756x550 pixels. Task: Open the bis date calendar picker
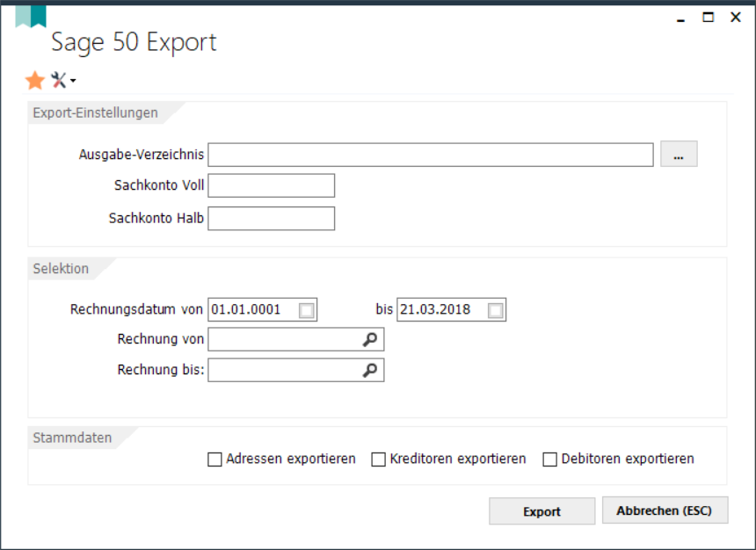[x=496, y=310]
